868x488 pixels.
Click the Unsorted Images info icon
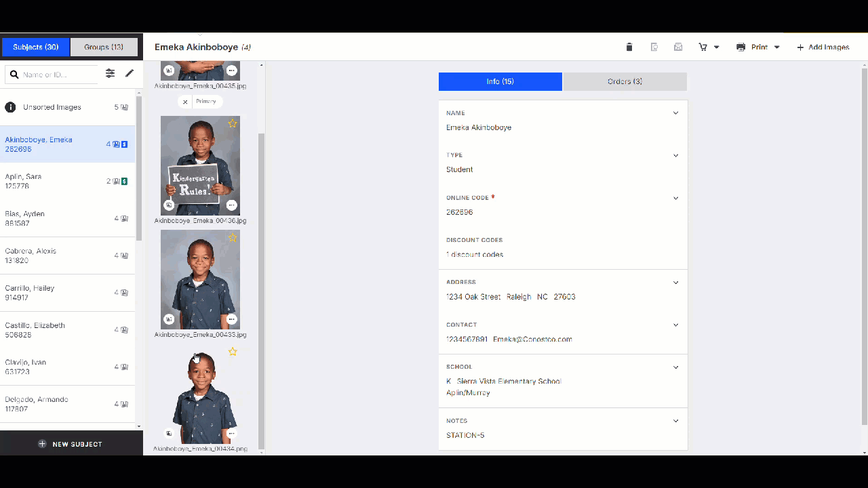[10, 107]
